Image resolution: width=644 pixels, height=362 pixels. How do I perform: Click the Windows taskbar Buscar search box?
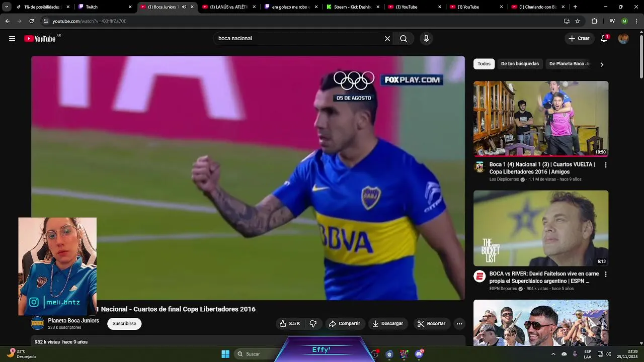[x=257, y=354]
